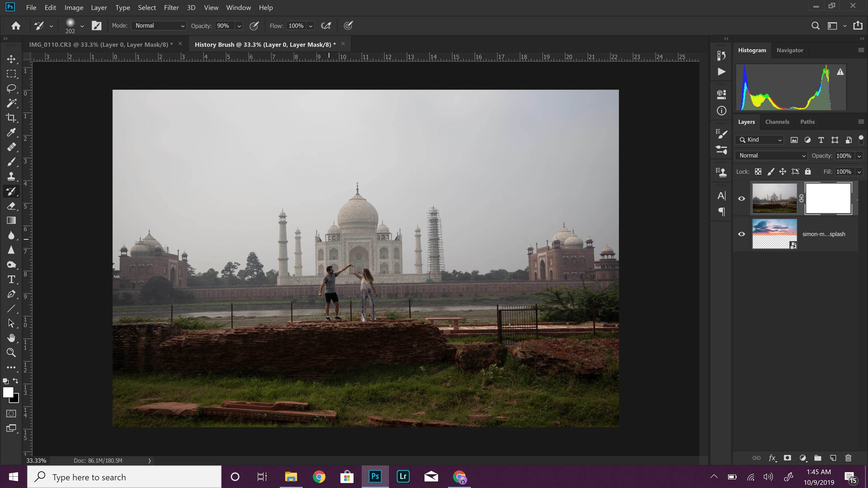Hide the simon-m...splash layer
This screenshot has height=488, width=868.
[x=742, y=234]
